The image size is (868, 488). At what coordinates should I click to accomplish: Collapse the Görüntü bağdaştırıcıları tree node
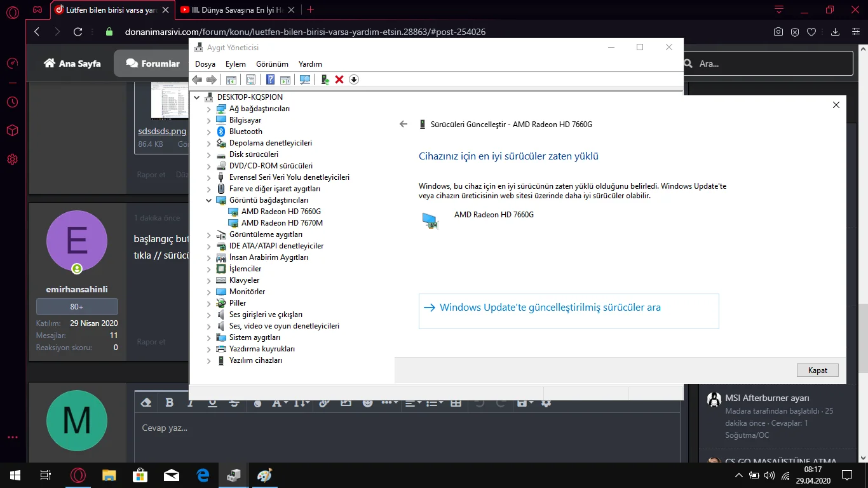click(209, 200)
